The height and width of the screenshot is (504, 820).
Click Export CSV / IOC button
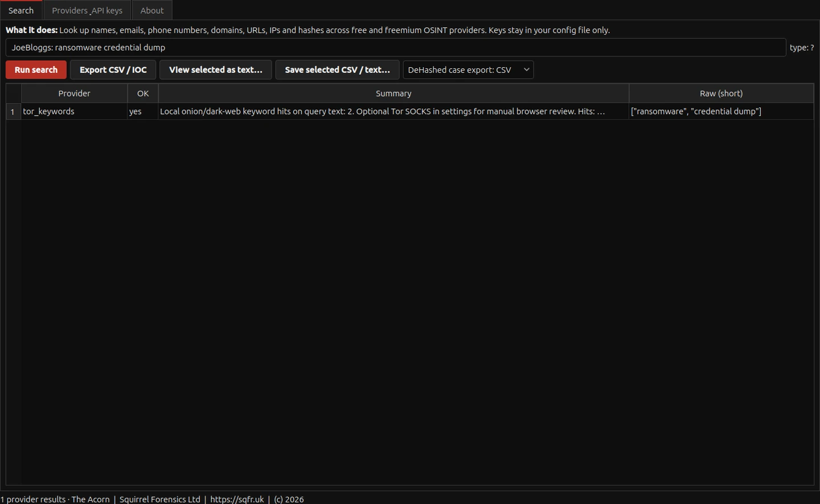113,69
